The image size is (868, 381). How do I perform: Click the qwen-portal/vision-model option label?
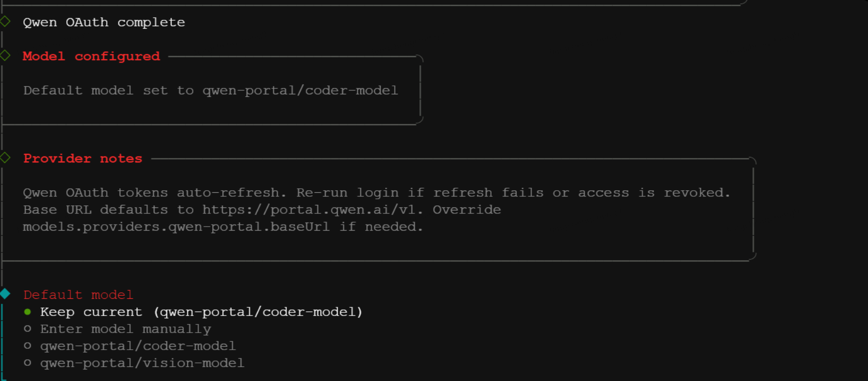(x=142, y=363)
